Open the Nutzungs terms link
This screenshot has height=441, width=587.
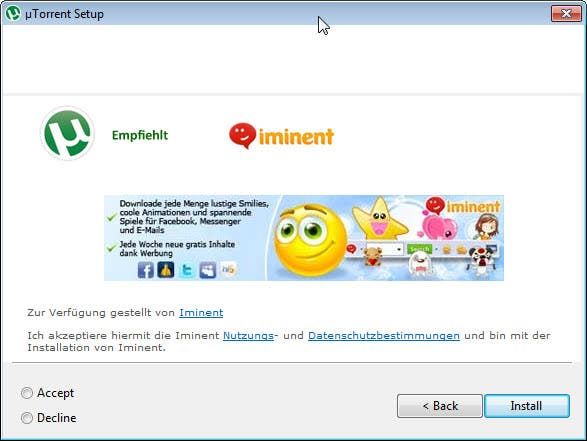[x=248, y=335]
